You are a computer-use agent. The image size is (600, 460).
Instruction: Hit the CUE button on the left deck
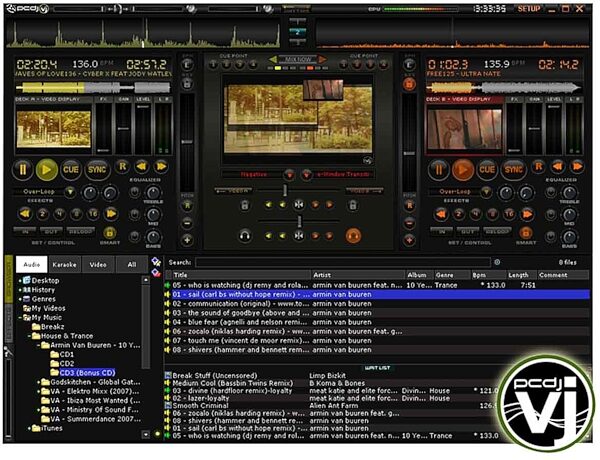(x=71, y=169)
